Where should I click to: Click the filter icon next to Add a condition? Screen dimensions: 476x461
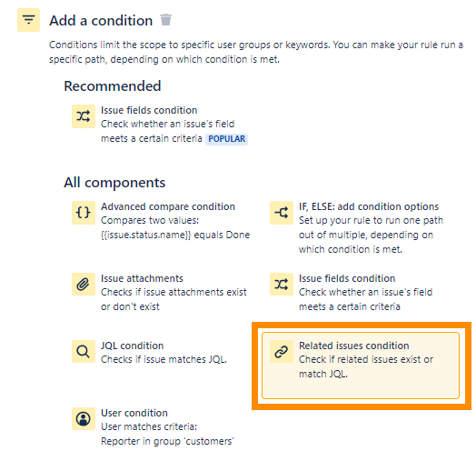28,20
